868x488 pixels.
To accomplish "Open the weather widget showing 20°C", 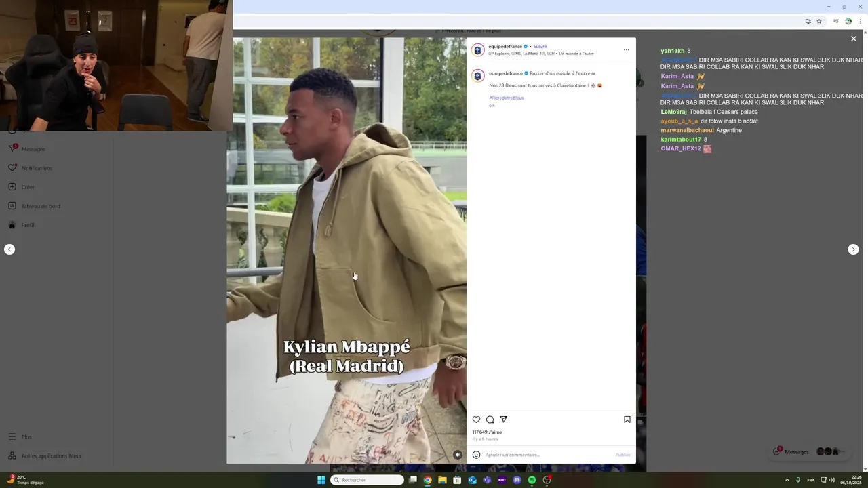I will click(25, 480).
